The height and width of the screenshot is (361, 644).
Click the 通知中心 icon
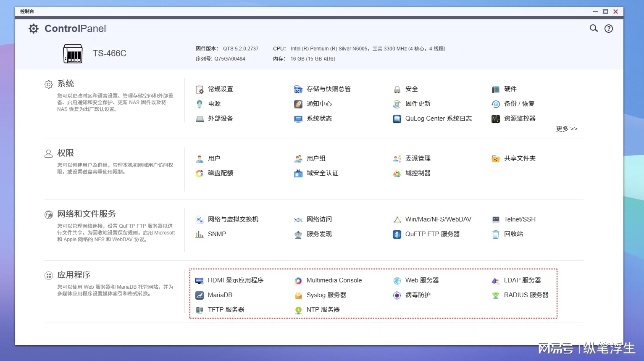click(298, 104)
